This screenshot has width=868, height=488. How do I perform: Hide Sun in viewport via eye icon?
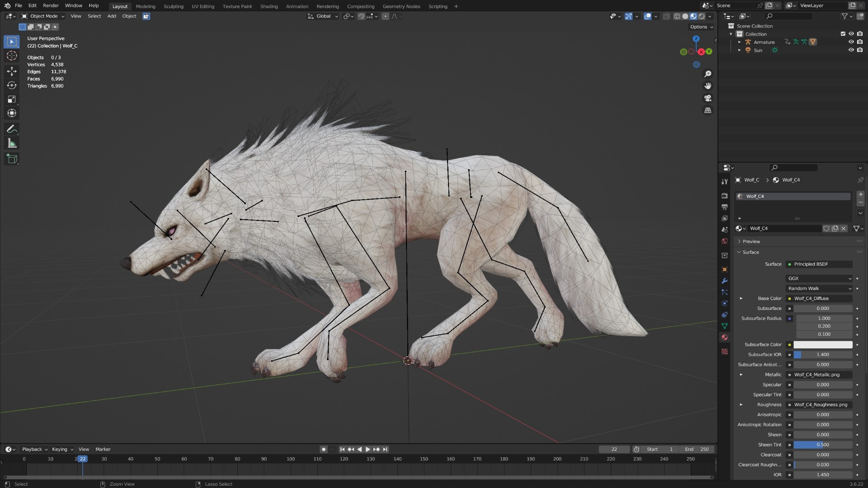point(851,50)
